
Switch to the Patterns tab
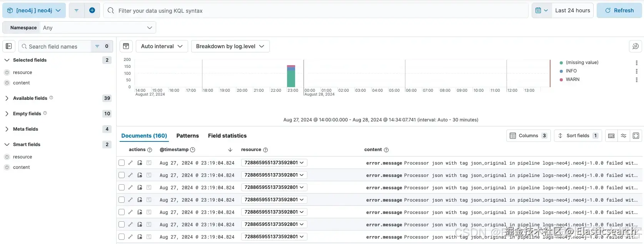click(x=187, y=136)
